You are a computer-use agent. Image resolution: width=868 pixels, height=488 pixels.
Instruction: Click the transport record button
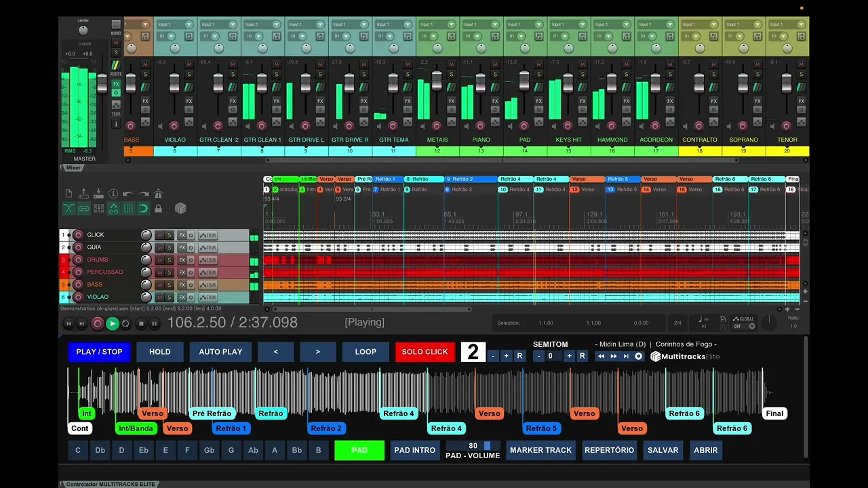pyautogui.click(x=97, y=324)
